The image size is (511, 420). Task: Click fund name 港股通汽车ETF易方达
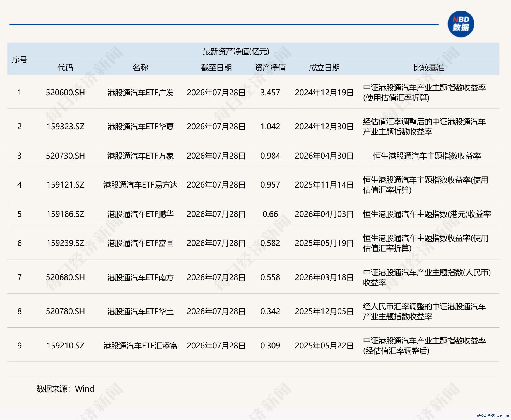pyautogui.click(x=141, y=184)
